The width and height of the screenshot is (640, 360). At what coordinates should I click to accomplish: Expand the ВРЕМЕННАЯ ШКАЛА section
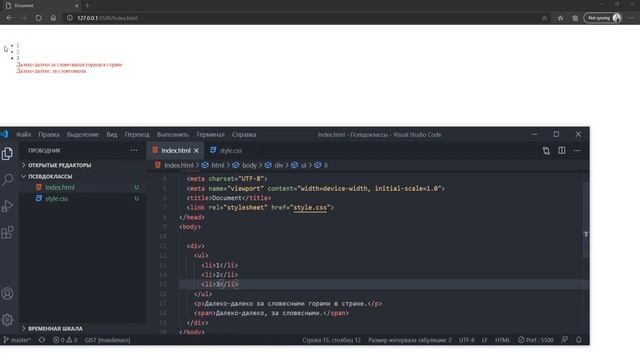55,328
